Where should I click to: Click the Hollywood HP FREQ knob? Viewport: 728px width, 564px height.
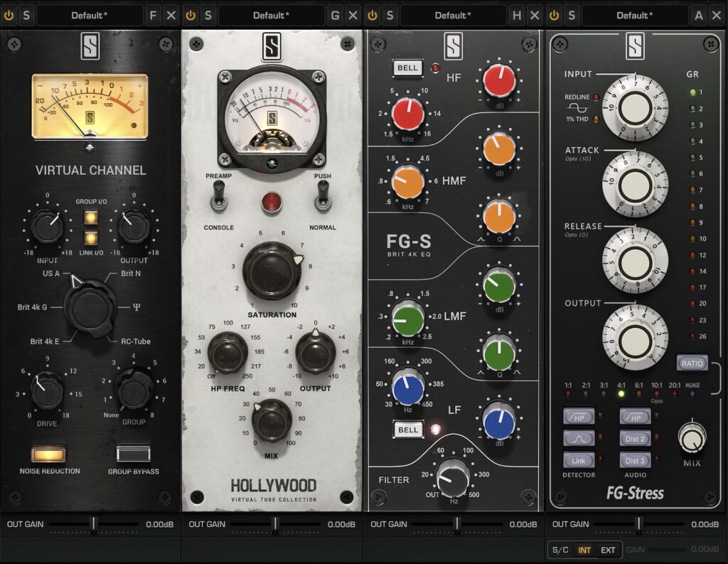(x=227, y=353)
